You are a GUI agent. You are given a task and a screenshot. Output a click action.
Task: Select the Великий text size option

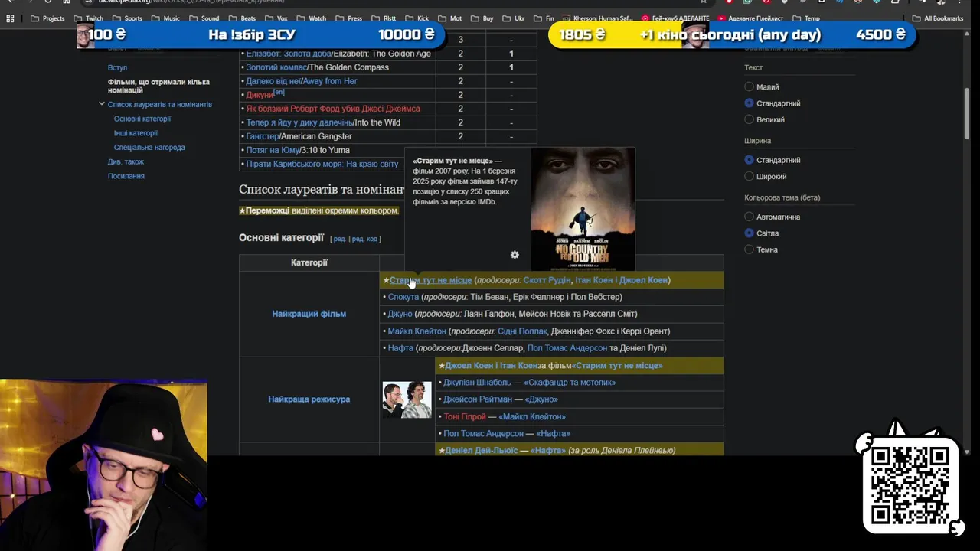click(750, 119)
